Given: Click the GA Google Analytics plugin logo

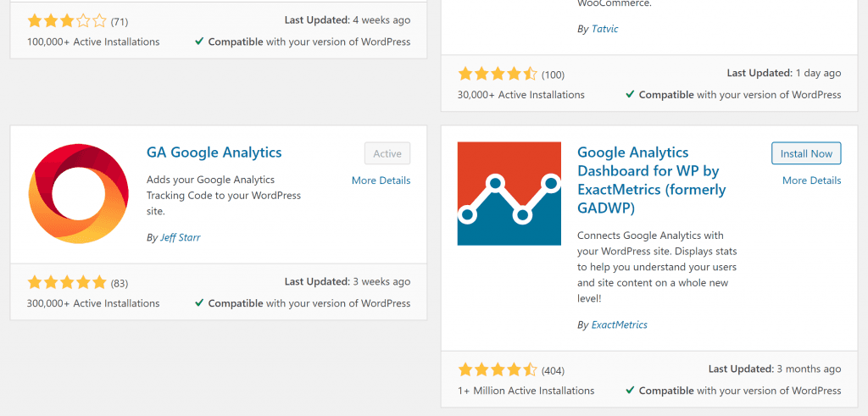Looking at the screenshot, I should pyautogui.click(x=78, y=194).
